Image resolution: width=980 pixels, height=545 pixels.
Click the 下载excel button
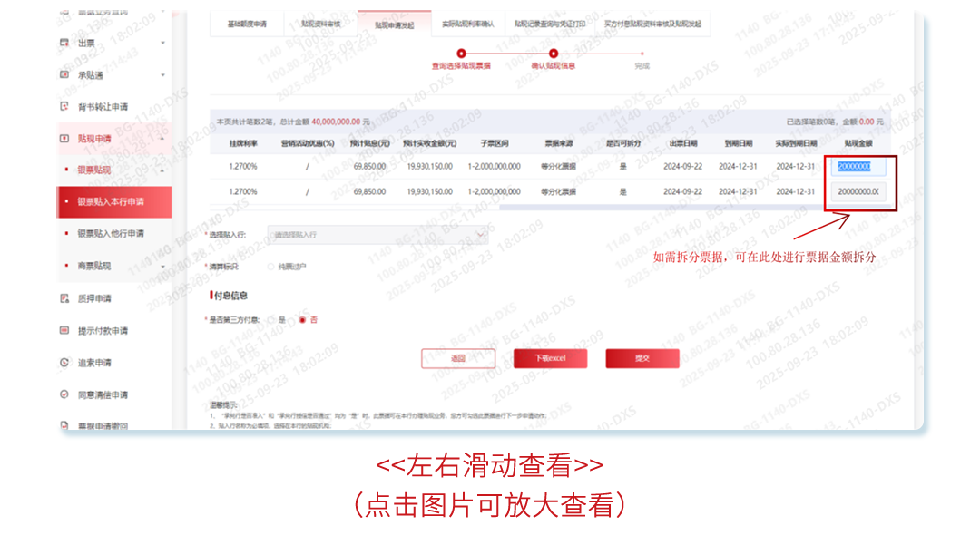click(550, 357)
